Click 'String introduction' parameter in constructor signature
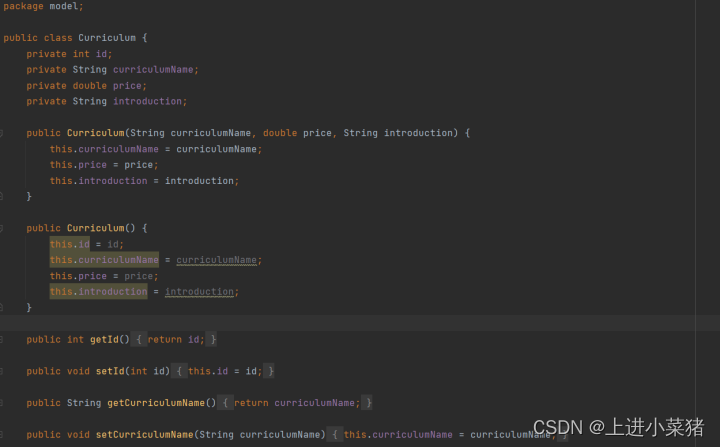The height and width of the screenshot is (447, 721). coord(398,133)
